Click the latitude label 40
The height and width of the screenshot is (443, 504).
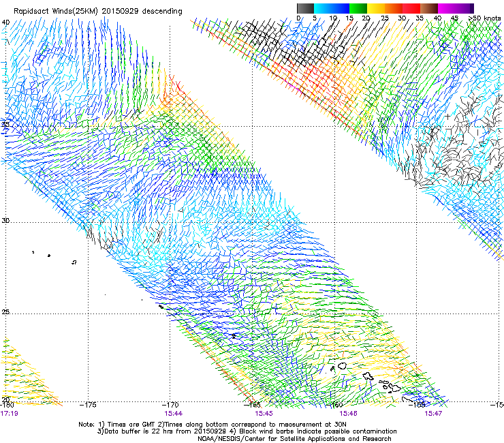click(x=5, y=22)
